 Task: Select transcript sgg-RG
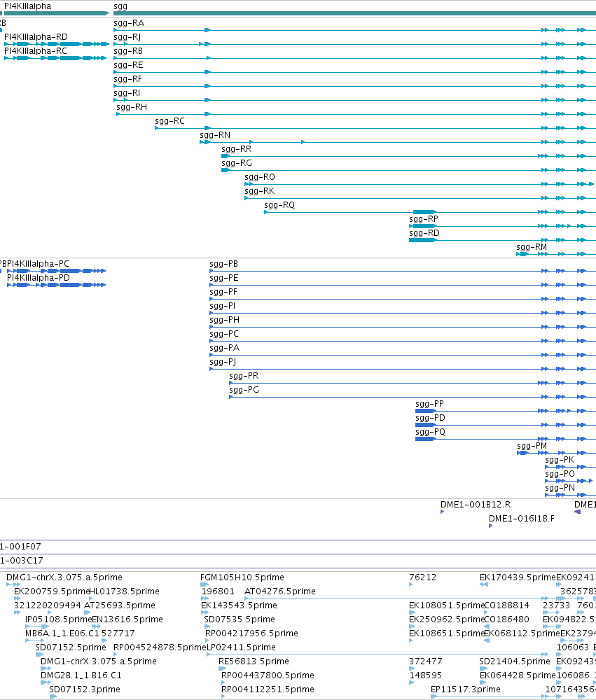tap(236, 163)
